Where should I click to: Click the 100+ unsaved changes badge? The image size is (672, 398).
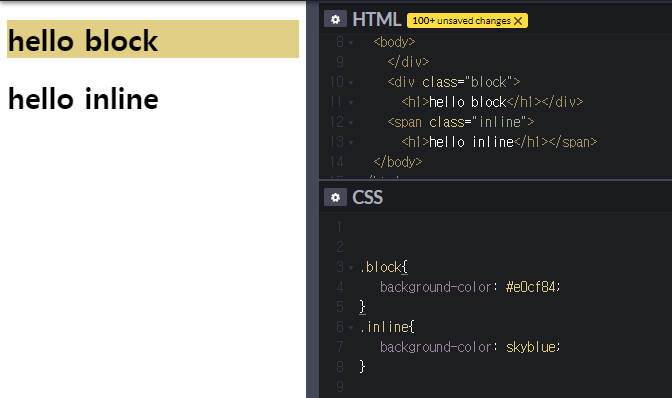click(467, 21)
